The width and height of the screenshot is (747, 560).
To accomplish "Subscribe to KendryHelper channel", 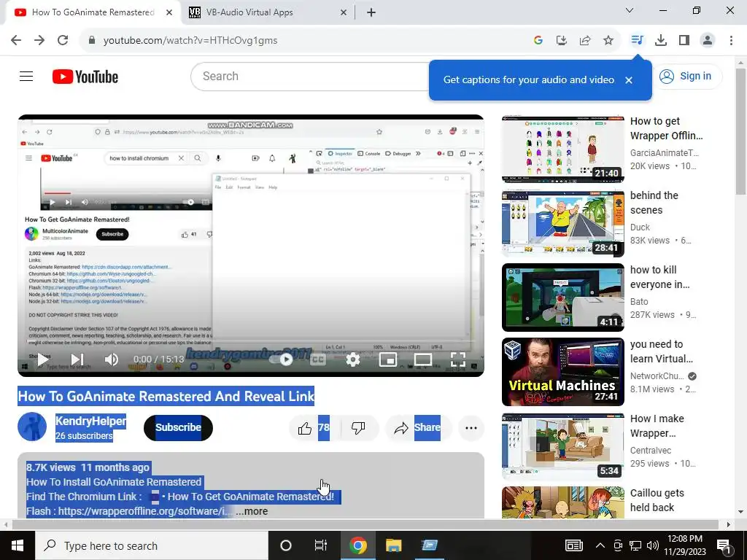I will click(x=178, y=427).
